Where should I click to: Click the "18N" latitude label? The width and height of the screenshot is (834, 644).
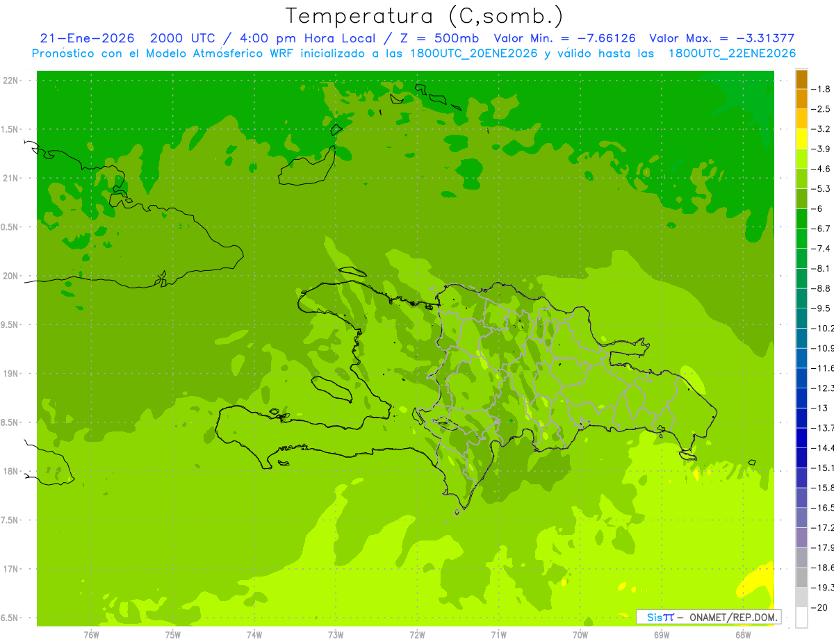click(12, 471)
